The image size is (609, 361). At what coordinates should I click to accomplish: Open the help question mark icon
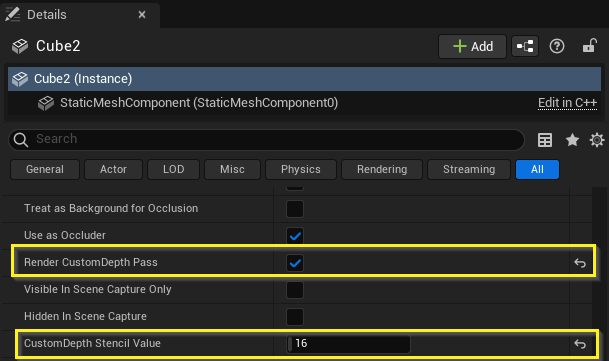[557, 46]
